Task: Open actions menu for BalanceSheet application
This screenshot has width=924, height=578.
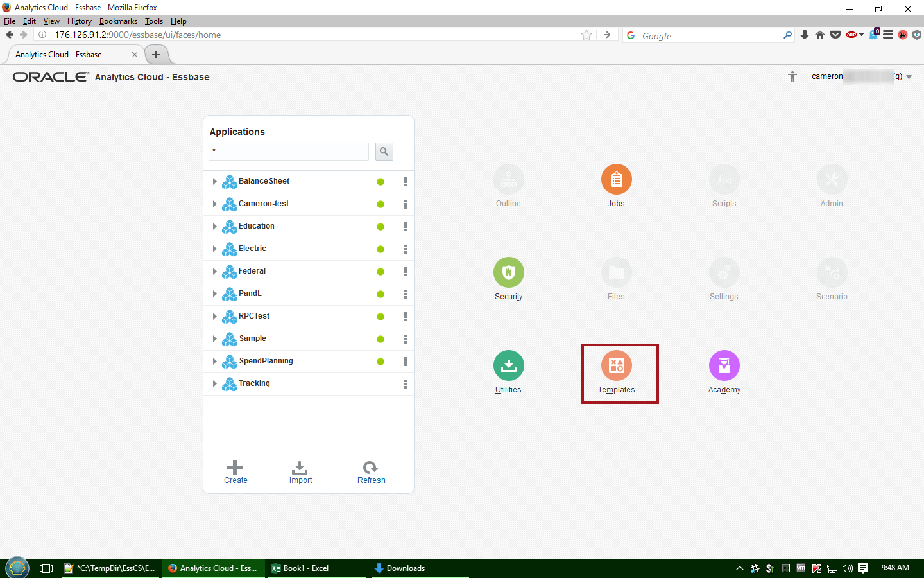Action: click(x=406, y=182)
